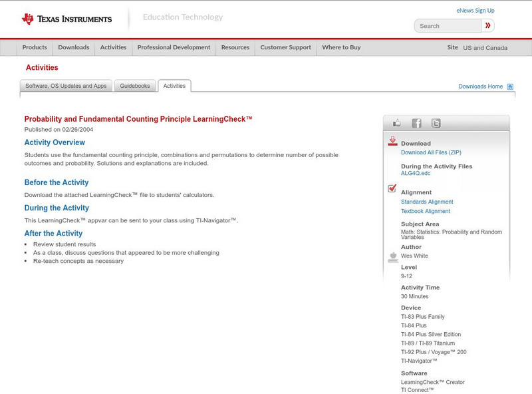This screenshot has width=532, height=394.
Task: Click the During the Activity heading
Action: coord(57,208)
